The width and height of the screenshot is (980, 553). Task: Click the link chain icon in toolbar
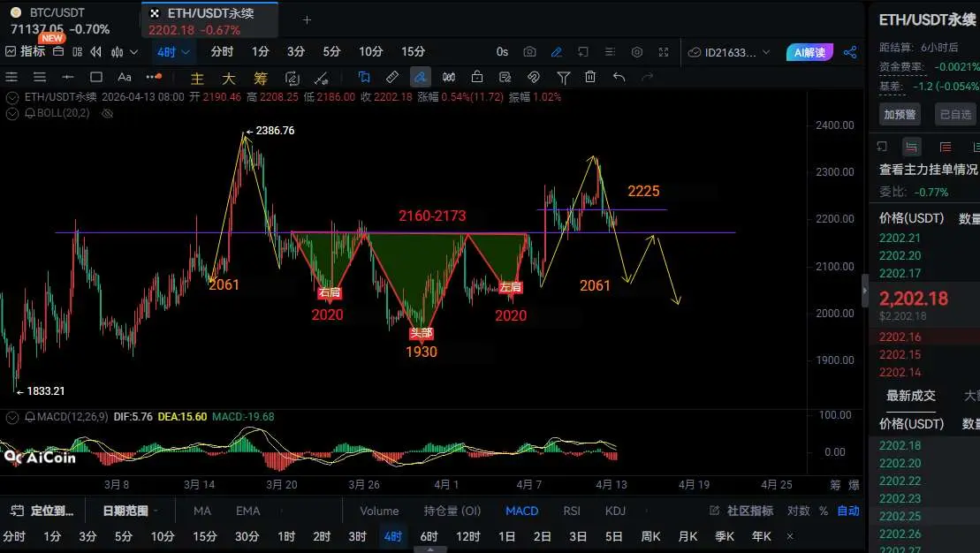point(533,77)
